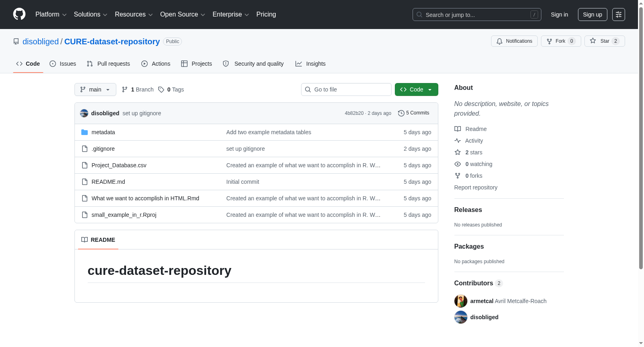
Task: Click armetcal Avril Metcalfe-Roach name
Action: click(508, 301)
